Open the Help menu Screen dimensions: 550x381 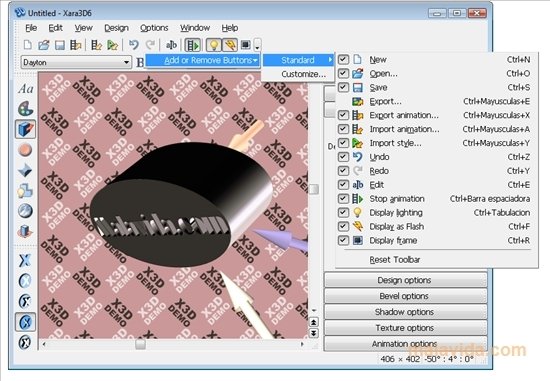230,28
